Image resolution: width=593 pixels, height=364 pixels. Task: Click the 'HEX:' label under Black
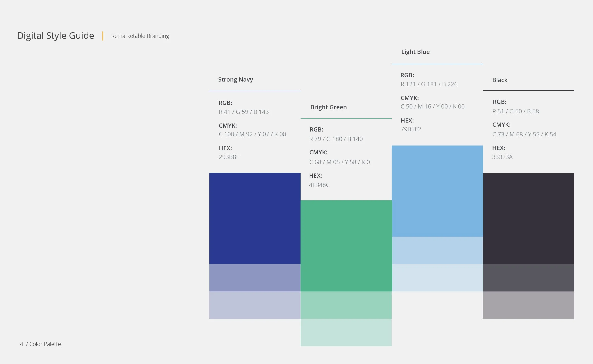pos(499,148)
